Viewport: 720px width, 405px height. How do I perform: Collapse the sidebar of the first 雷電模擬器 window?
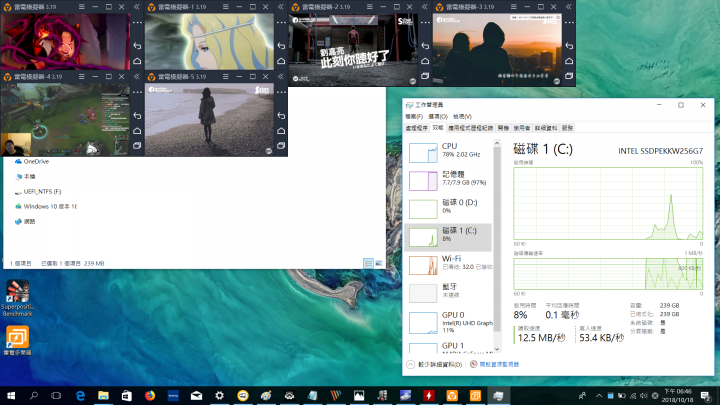click(x=137, y=7)
